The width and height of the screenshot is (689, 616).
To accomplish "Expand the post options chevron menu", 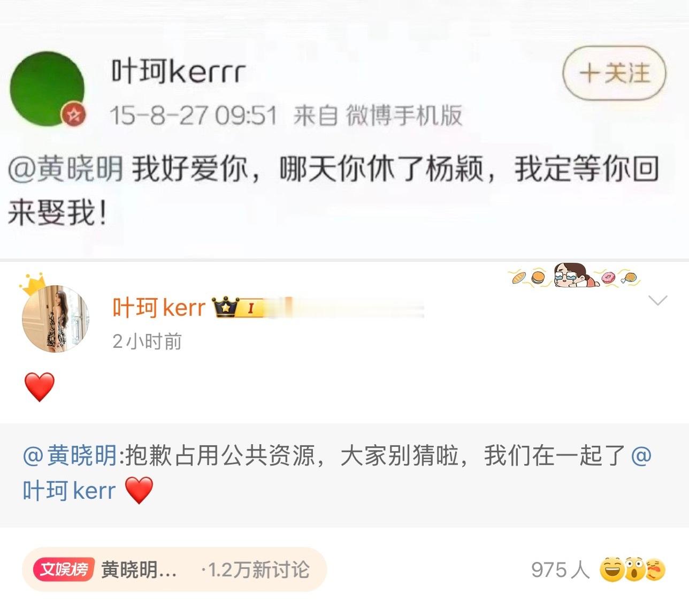I will [x=657, y=300].
